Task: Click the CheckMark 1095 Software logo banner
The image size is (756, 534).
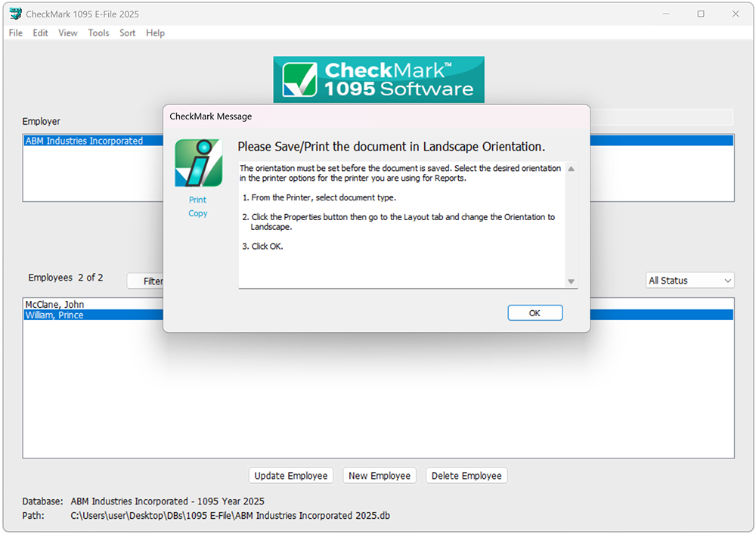Action: 379,79
